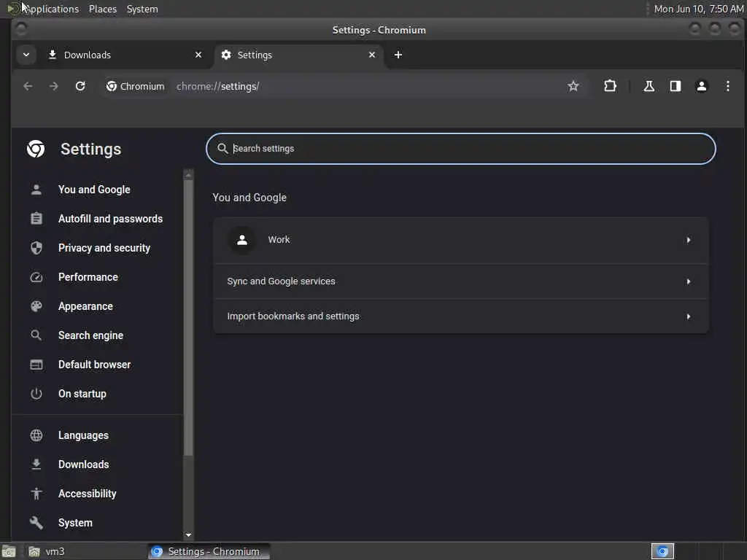Click the Languages globe icon
747x560 pixels.
click(x=36, y=435)
